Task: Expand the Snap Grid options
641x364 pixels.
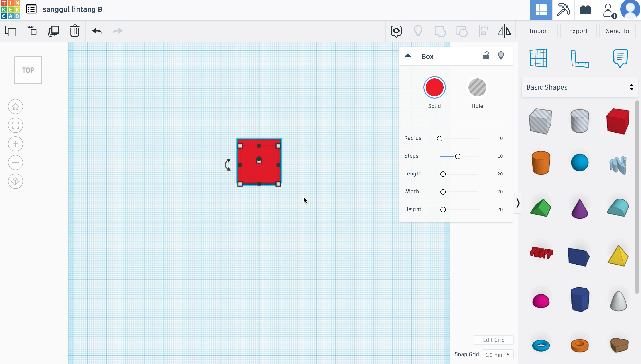Action: pos(497,355)
